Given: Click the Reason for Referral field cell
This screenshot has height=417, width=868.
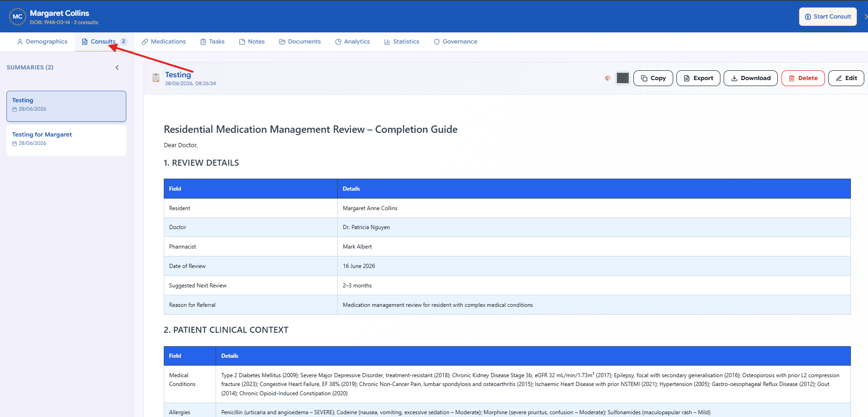Looking at the screenshot, I should (251, 305).
